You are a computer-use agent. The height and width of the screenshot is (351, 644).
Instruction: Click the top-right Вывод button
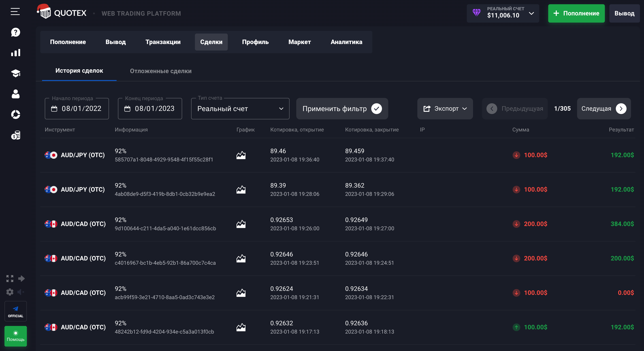click(624, 13)
